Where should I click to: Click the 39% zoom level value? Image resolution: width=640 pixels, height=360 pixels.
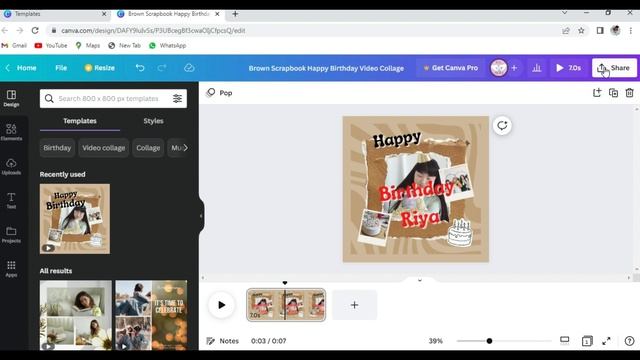pos(436,341)
